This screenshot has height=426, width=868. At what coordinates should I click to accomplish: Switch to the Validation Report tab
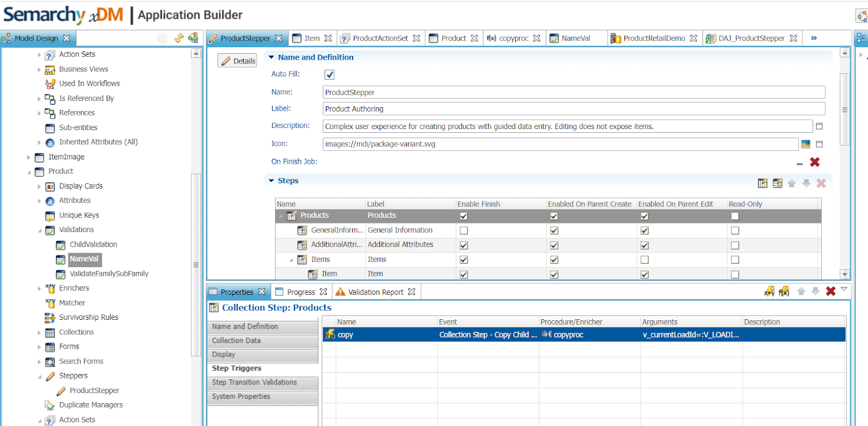[x=376, y=292]
